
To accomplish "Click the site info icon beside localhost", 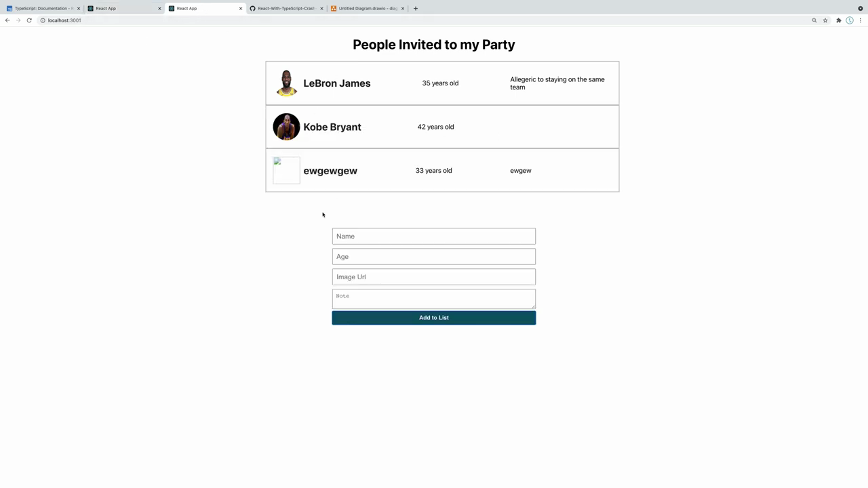I will coord(42,20).
